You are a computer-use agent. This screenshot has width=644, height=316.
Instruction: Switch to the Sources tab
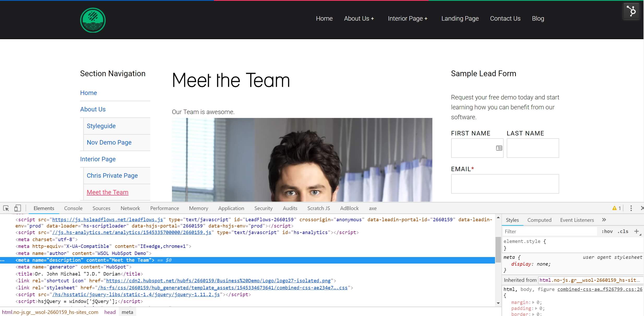click(x=102, y=208)
